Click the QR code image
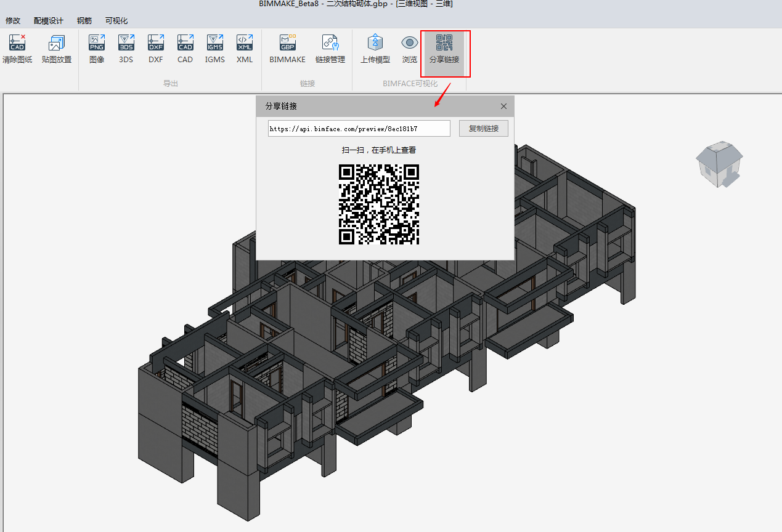Viewport: 782px width, 532px height. [x=379, y=204]
